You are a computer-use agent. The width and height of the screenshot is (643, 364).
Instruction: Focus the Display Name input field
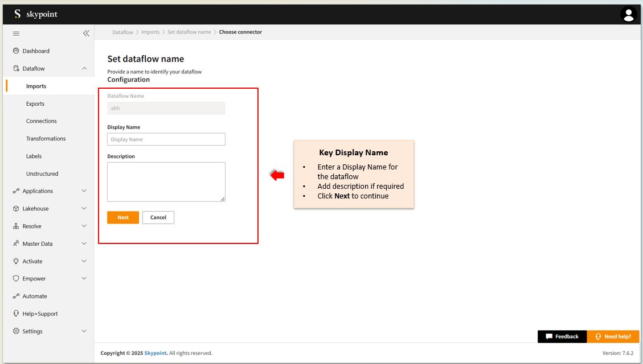coord(166,139)
